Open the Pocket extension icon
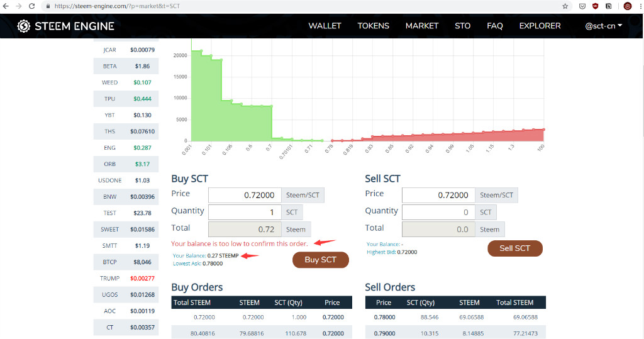The image size is (644, 339). 582,6
